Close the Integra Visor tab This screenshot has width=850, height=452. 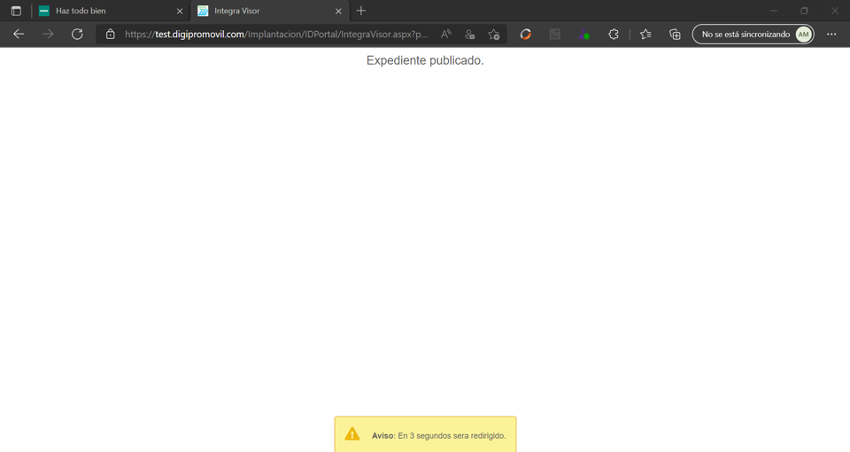[339, 11]
